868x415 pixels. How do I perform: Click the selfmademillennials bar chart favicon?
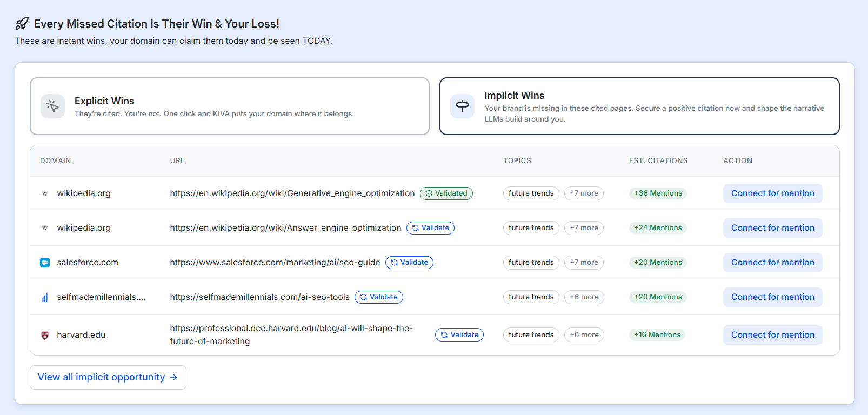(45, 297)
